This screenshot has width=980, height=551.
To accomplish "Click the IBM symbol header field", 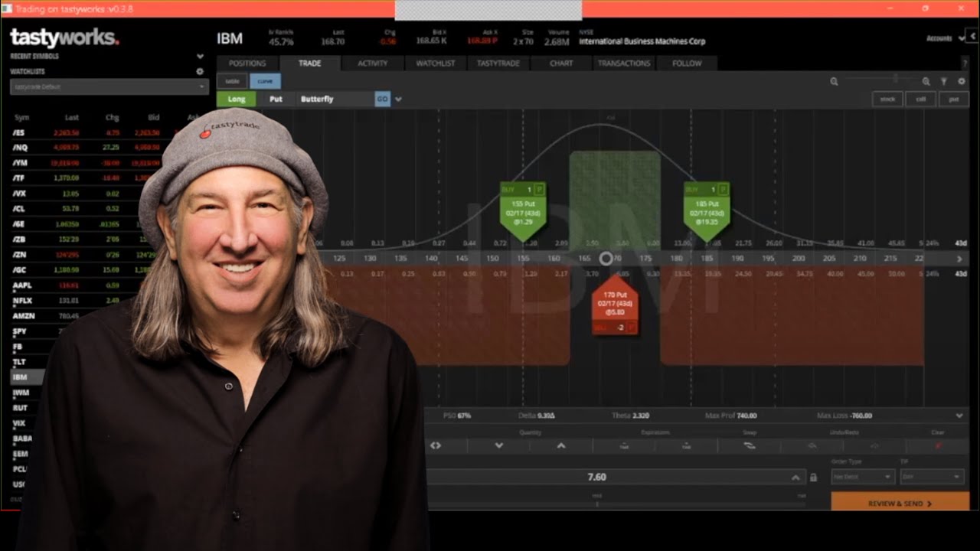I will coord(230,39).
